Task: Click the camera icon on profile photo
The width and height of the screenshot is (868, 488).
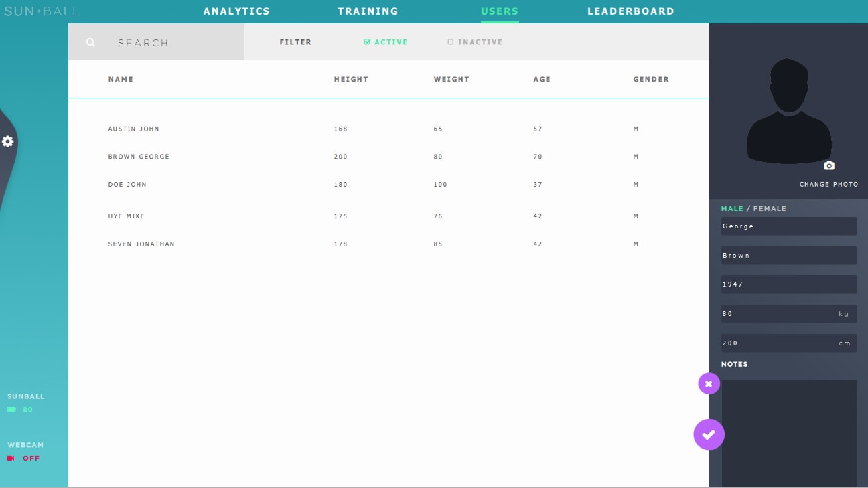Action: [x=829, y=165]
